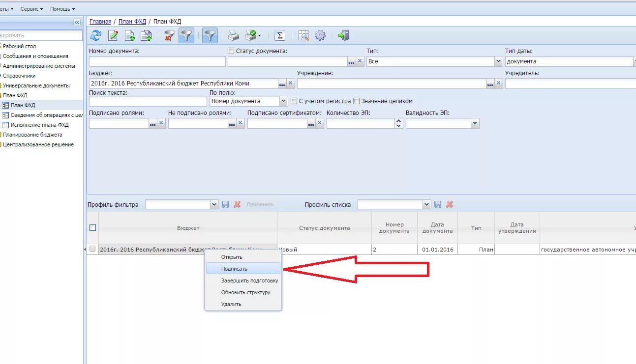Create a new document with single-page plus icon
The height and width of the screenshot is (364, 636).
tap(130, 35)
